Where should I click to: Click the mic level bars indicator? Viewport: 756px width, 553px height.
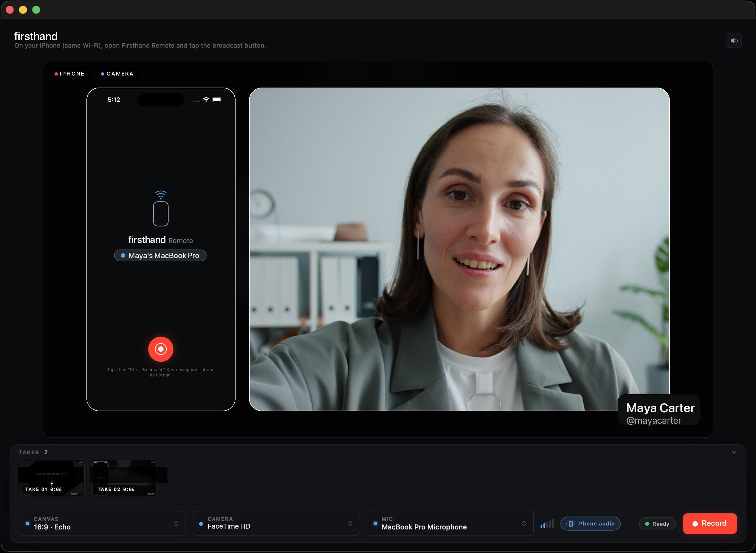point(547,524)
